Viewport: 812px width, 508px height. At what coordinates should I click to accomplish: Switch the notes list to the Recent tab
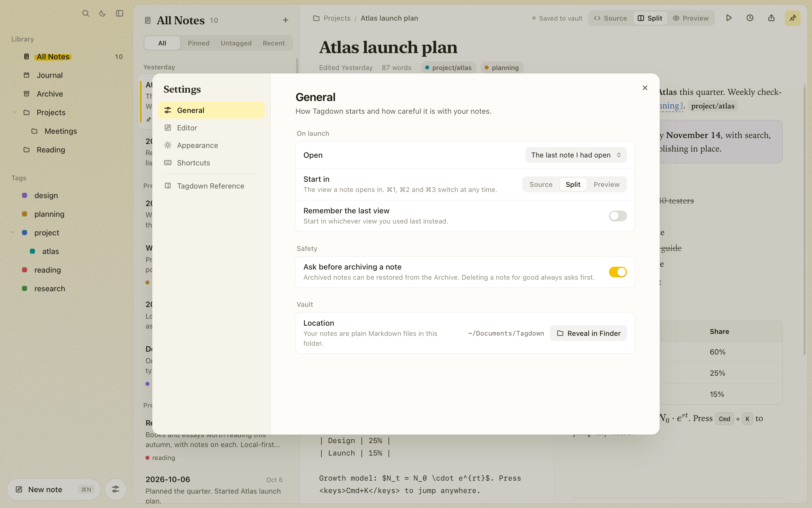pyautogui.click(x=274, y=43)
